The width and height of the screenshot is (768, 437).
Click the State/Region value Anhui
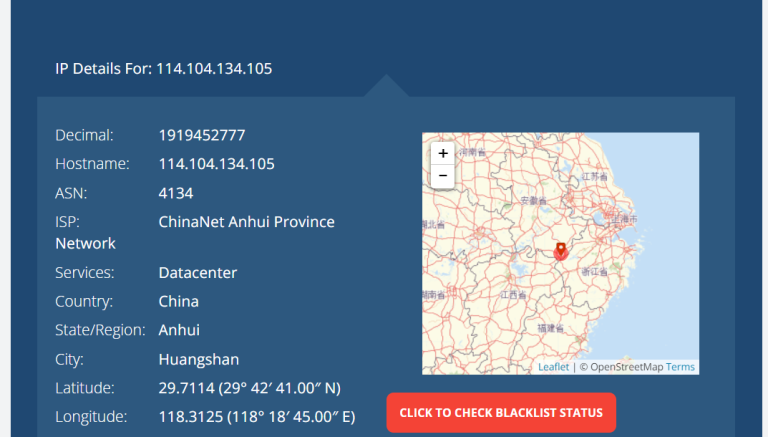[179, 330]
